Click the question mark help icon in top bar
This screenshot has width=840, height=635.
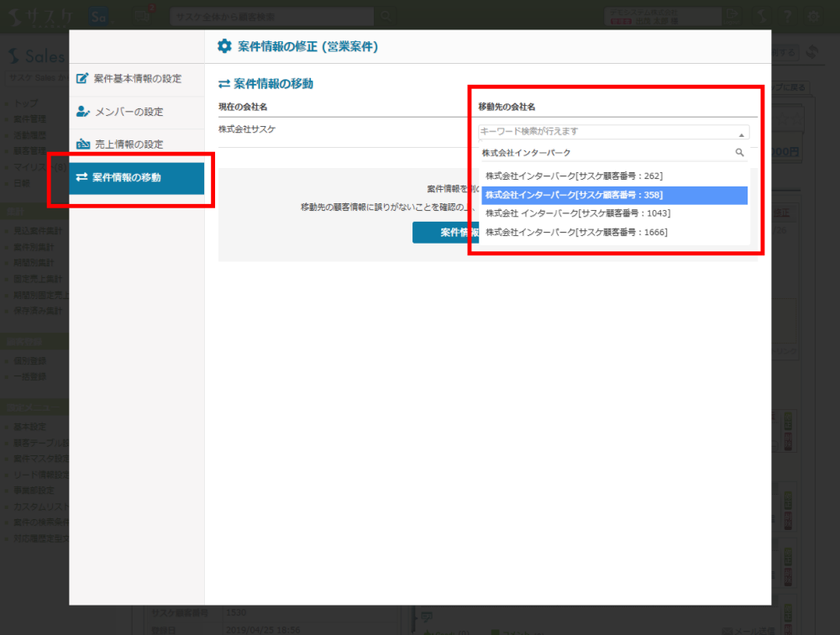point(788,17)
